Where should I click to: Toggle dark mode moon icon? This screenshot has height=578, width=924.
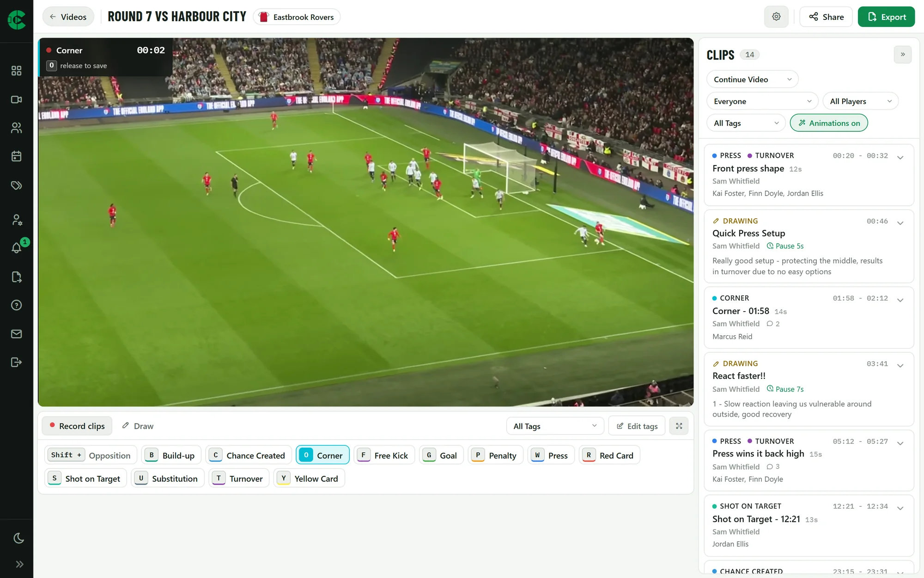coord(19,538)
